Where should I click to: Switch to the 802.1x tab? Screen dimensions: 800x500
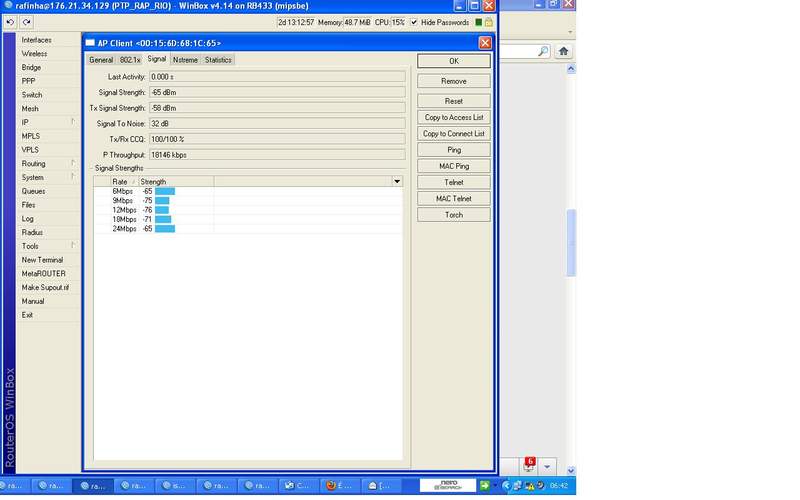(x=130, y=60)
